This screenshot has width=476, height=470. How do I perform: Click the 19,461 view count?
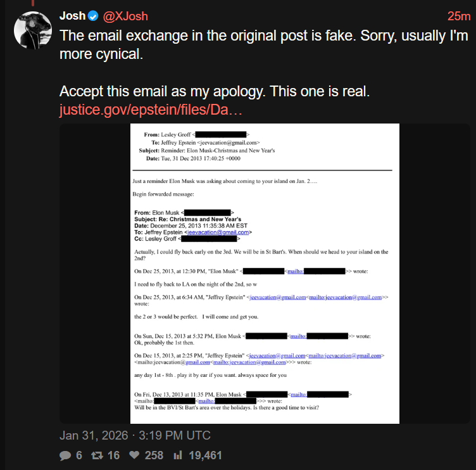pyautogui.click(x=205, y=455)
